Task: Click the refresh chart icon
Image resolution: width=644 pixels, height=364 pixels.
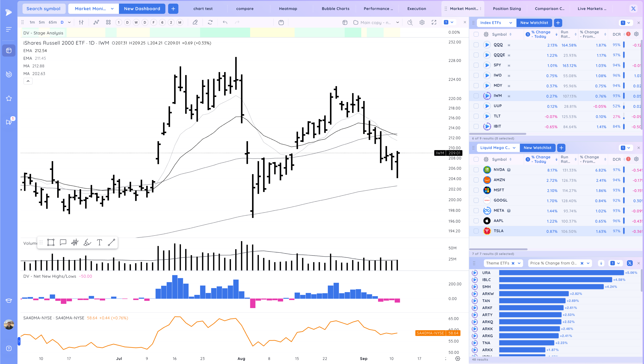Action: click(210, 23)
